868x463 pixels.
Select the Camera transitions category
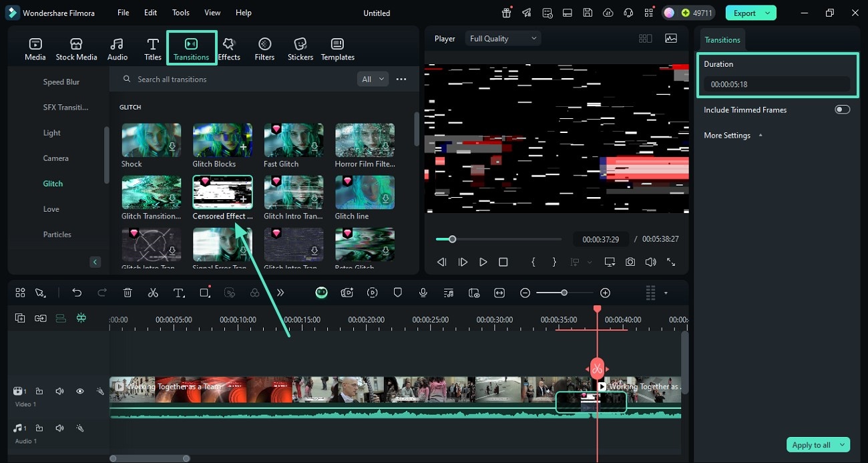tap(56, 158)
